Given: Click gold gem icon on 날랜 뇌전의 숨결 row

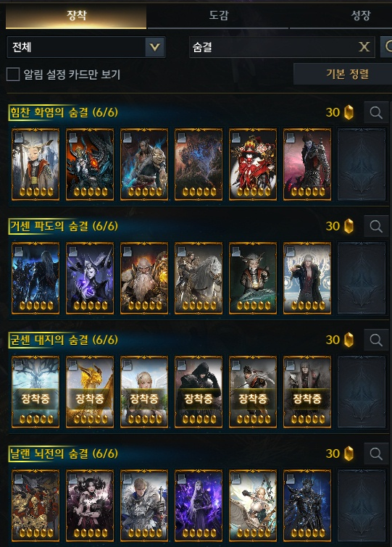Looking at the screenshot, I should pyautogui.click(x=349, y=454).
